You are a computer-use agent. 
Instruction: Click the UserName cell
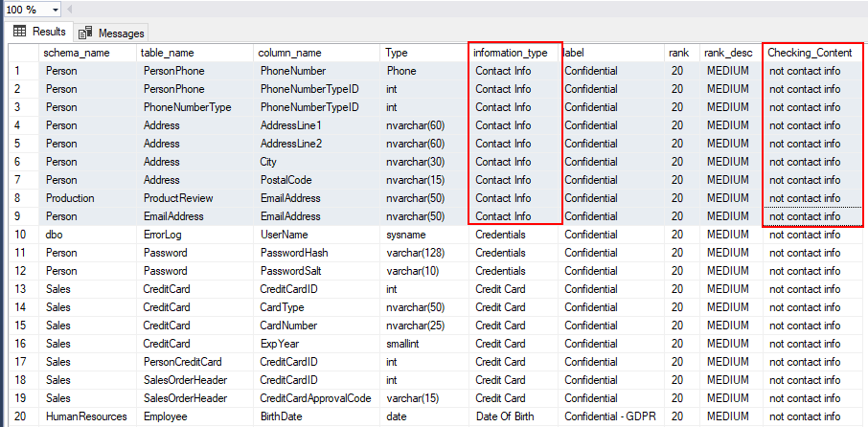pyautogui.click(x=317, y=235)
